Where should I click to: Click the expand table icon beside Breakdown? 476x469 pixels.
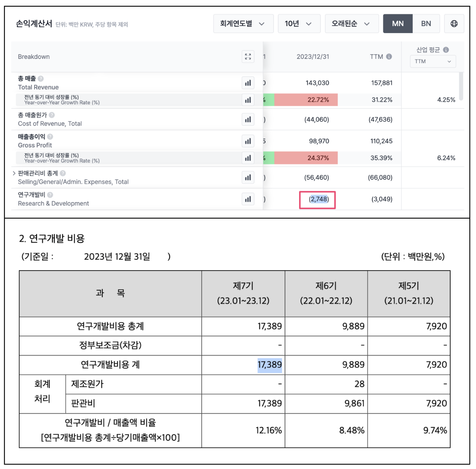248,57
